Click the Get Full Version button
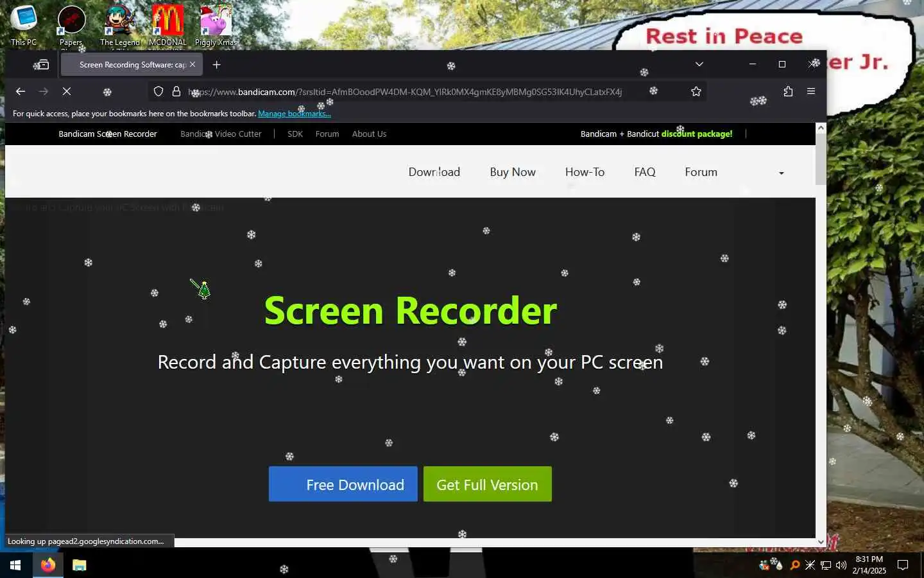This screenshot has width=924, height=578. click(x=488, y=484)
